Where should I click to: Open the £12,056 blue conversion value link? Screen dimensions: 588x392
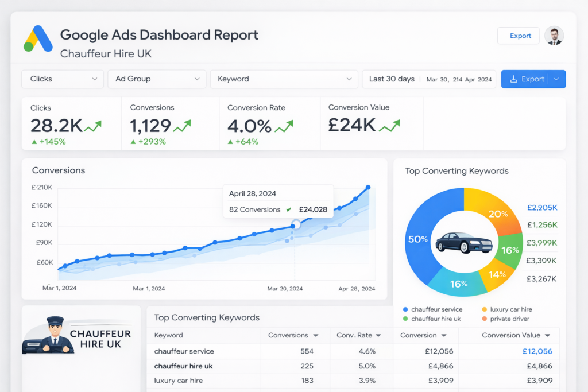pos(537,351)
